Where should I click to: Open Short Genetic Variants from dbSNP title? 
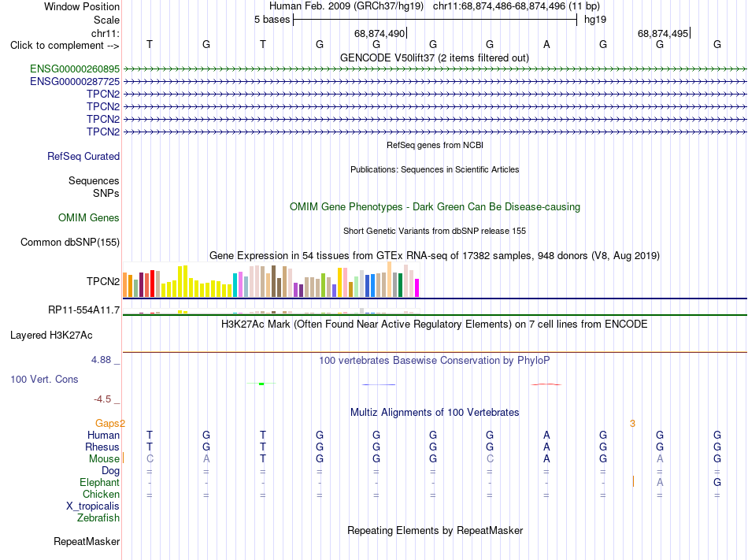point(435,231)
